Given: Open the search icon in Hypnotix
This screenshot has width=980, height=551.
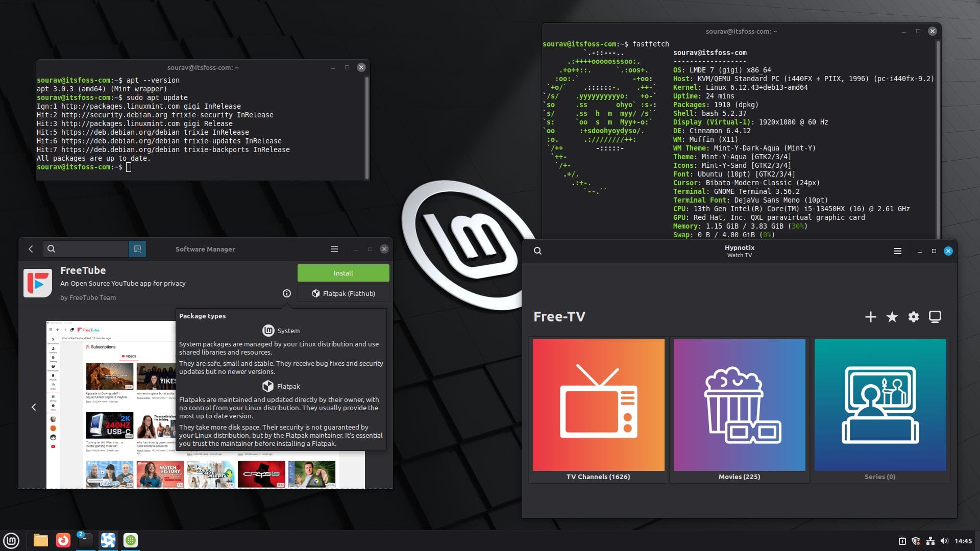Looking at the screenshot, I should pyautogui.click(x=537, y=251).
